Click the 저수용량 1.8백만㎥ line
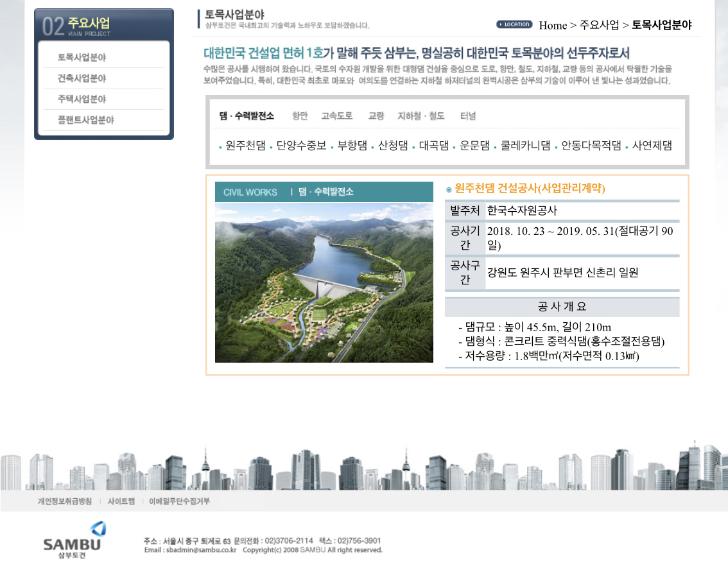 pyautogui.click(x=549, y=356)
